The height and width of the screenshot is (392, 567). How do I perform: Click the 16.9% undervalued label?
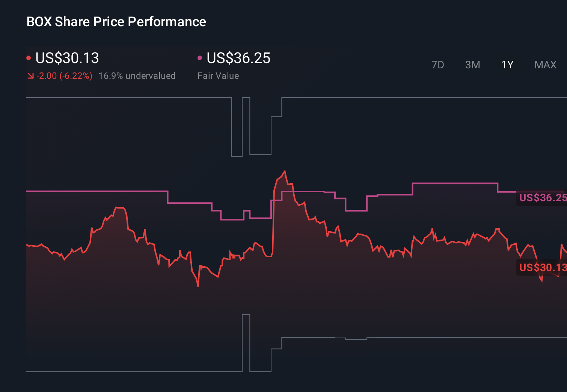pyautogui.click(x=137, y=75)
